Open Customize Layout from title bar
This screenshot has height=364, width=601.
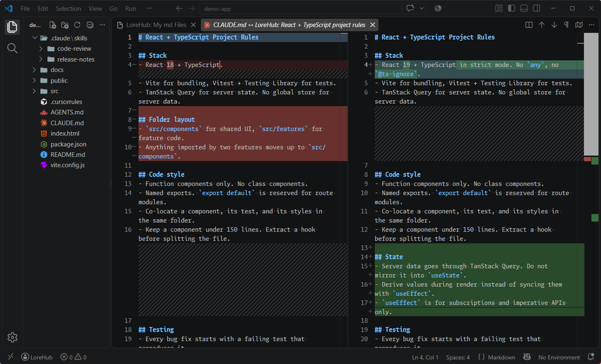499,8
